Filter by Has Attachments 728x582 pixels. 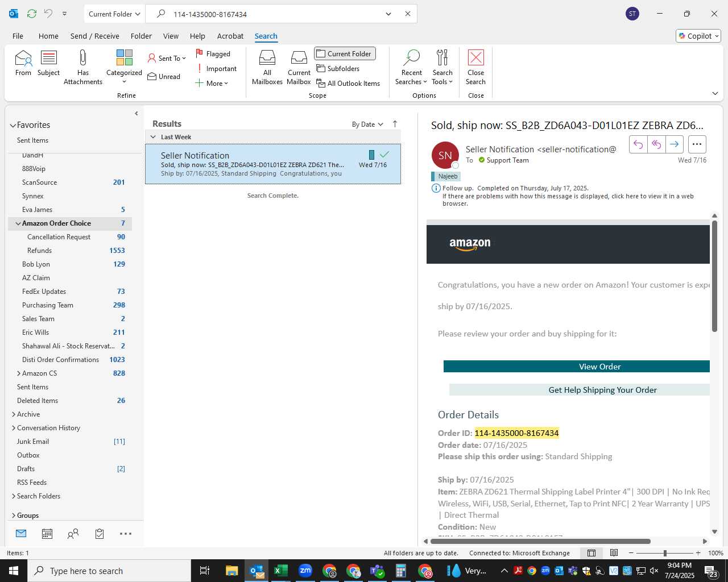tap(83, 67)
